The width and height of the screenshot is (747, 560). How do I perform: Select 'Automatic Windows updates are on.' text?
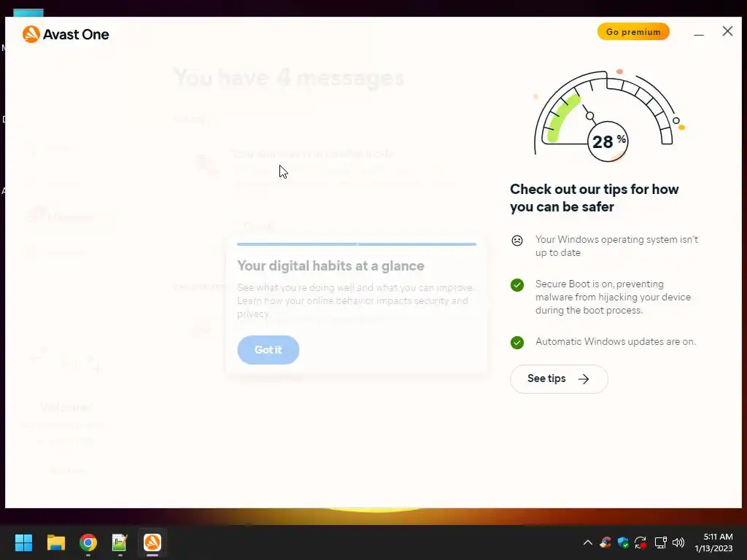[x=616, y=342]
